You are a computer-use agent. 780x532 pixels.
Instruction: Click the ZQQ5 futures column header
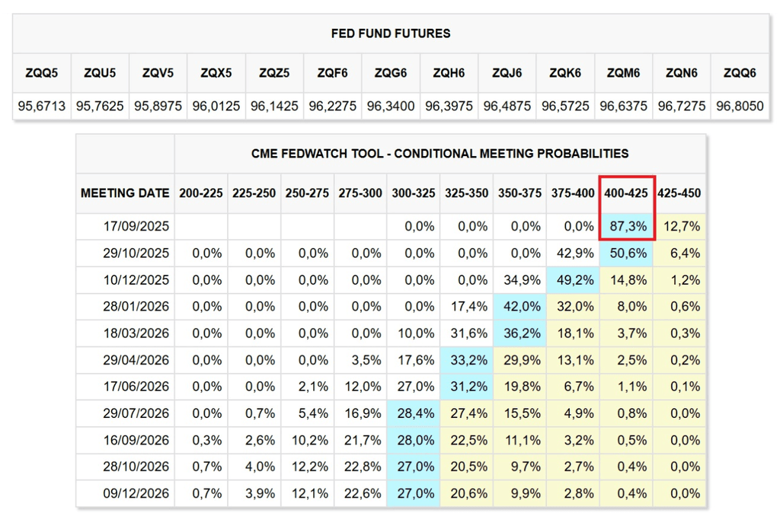click(x=42, y=74)
